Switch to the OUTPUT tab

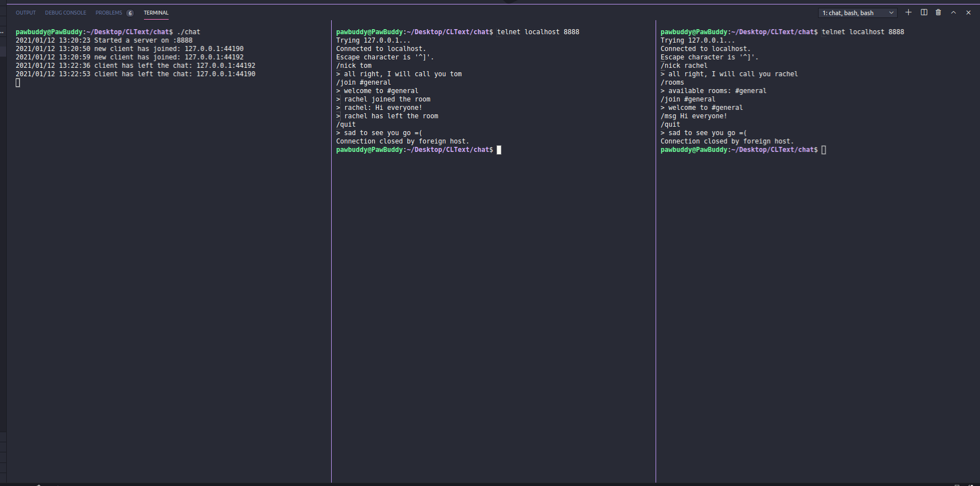(x=26, y=12)
